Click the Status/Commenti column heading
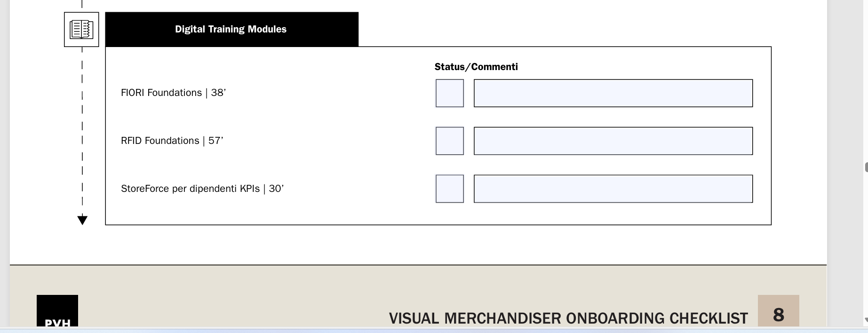The width and height of the screenshot is (868, 333). pos(476,67)
